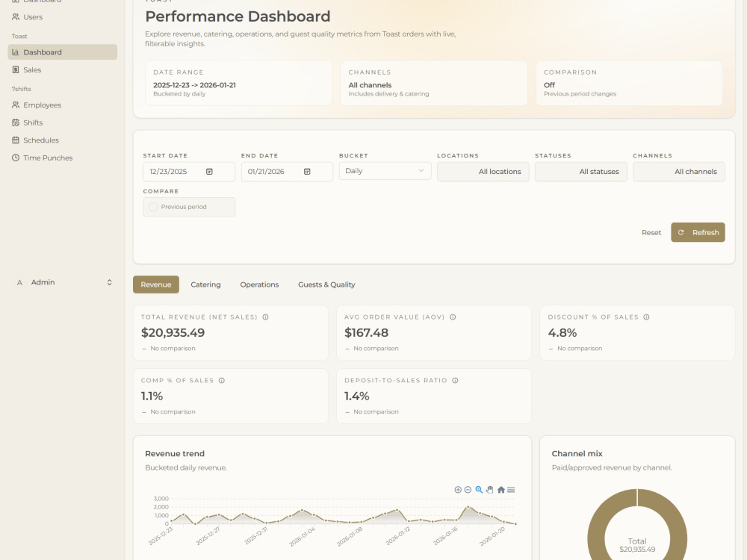Click the people icon beside Employees

(x=16, y=105)
